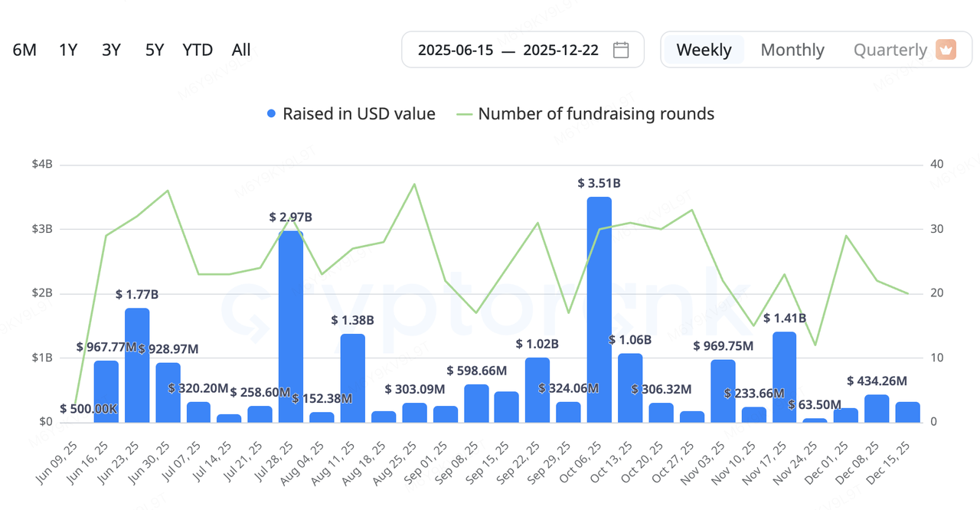The image size is (980, 510).
Task: Click the start date 2025-06-15
Action: pyautogui.click(x=454, y=50)
